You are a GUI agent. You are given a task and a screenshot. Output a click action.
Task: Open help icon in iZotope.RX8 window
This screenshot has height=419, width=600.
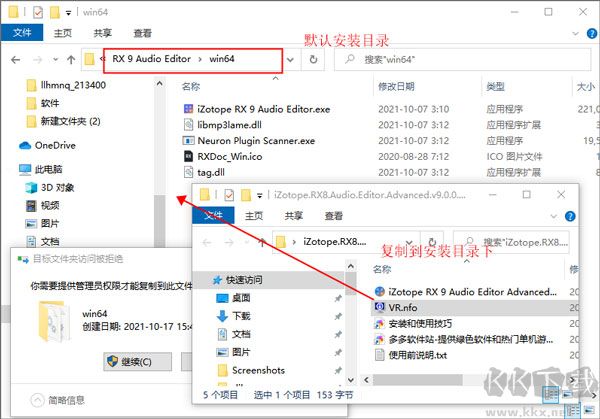[x=570, y=216]
